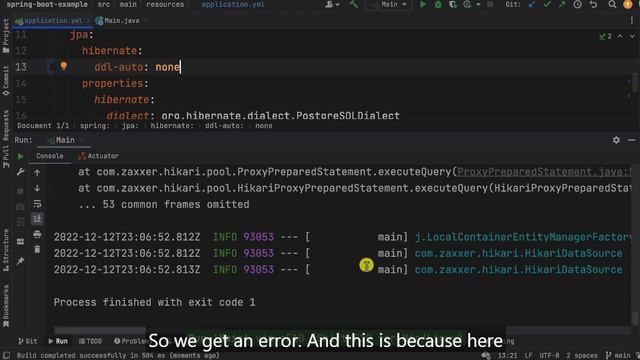Rollback changes with the undo arrow icon
This screenshot has width=640, height=360.
pyautogui.click(x=593, y=4)
